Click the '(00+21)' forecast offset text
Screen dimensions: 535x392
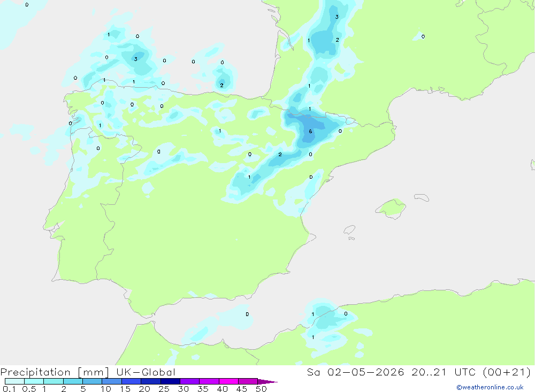pyautogui.click(x=507, y=372)
